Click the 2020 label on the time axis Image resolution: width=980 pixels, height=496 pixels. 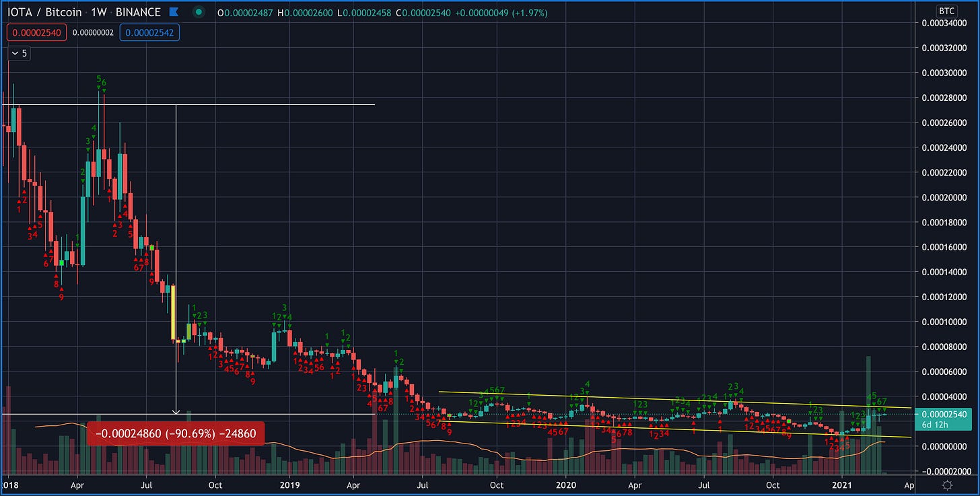coord(566,485)
